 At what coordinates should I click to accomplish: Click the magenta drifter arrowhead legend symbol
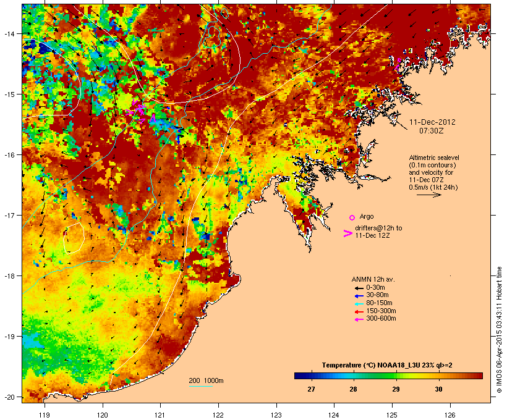347,233
